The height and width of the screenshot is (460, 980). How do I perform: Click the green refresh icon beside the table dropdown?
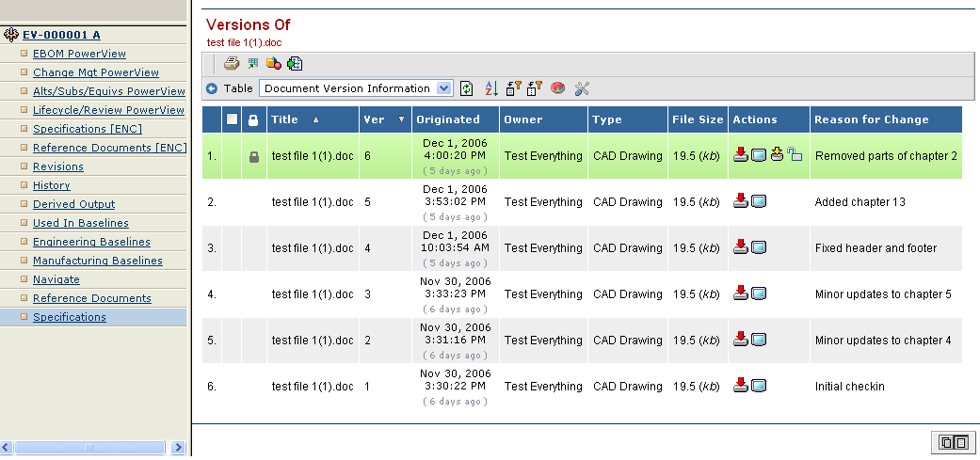click(x=467, y=88)
